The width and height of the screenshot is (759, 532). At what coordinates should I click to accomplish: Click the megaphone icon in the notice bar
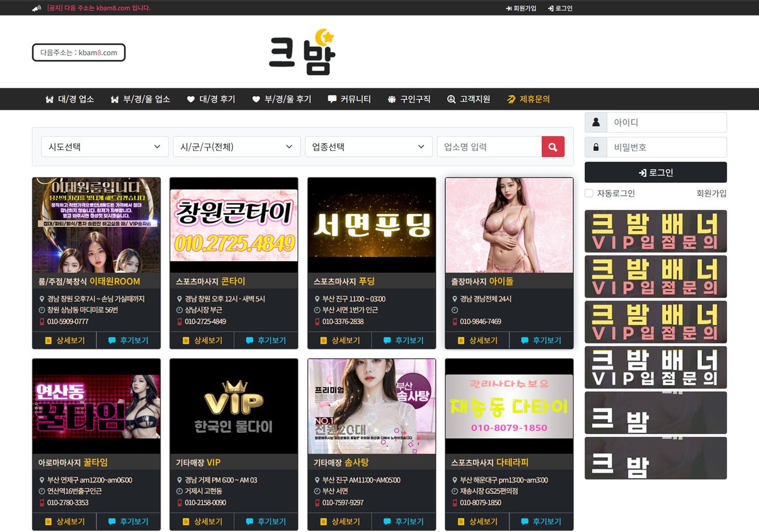pos(36,8)
